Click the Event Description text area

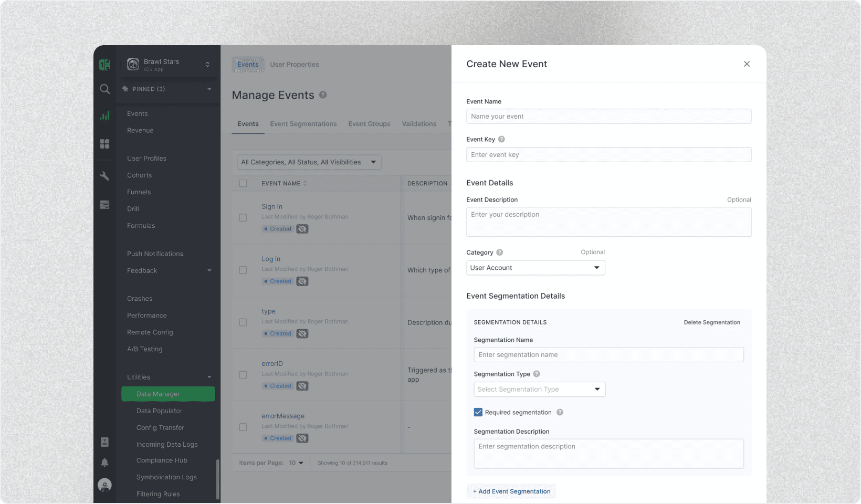coord(608,222)
